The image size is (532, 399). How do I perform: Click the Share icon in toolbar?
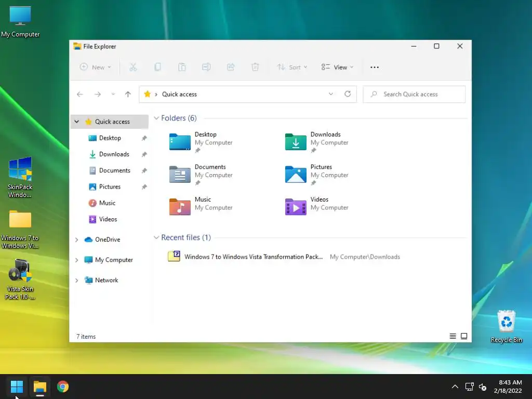[231, 67]
